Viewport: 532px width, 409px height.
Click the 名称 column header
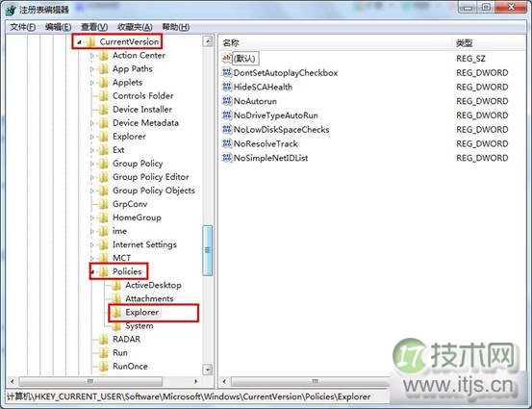pos(231,43)
